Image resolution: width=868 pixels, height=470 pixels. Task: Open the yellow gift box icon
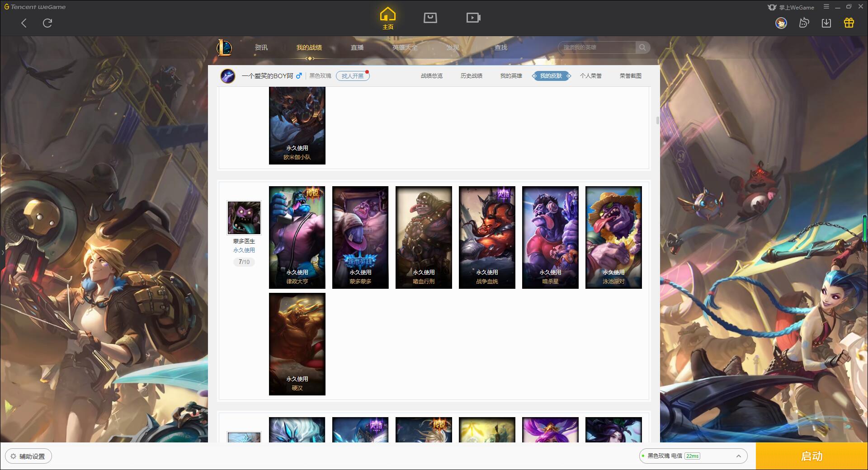point(849,23)
